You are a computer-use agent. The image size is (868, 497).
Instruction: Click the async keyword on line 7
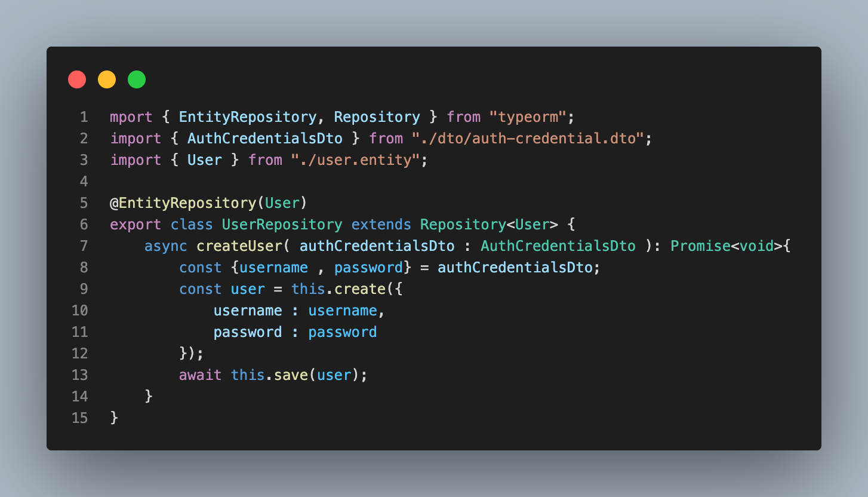click(166, 246)
